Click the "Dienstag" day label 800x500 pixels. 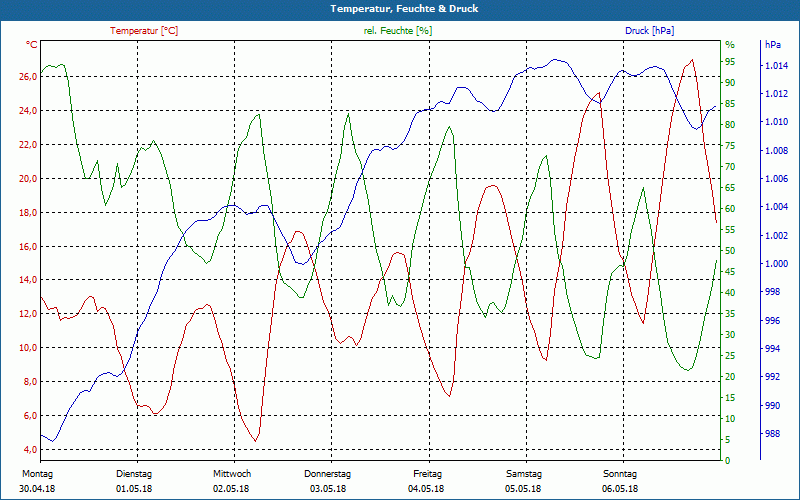pos(134,474)
